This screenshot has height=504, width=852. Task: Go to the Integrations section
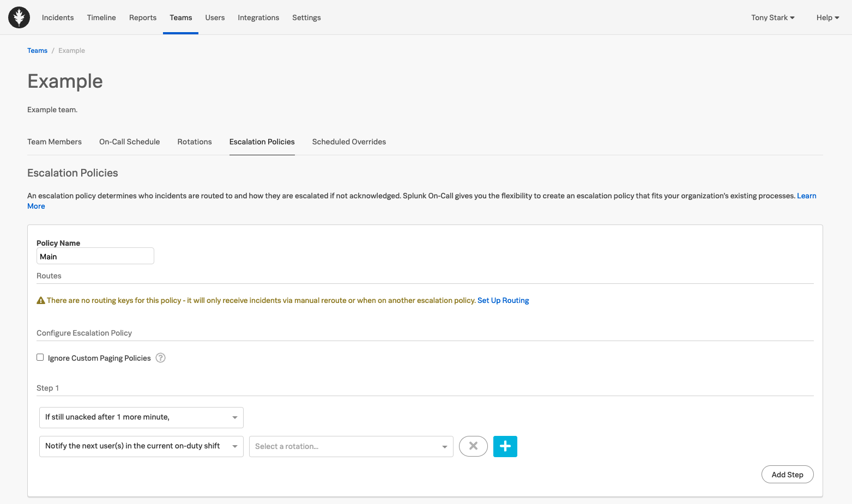[x=258, y=17]
